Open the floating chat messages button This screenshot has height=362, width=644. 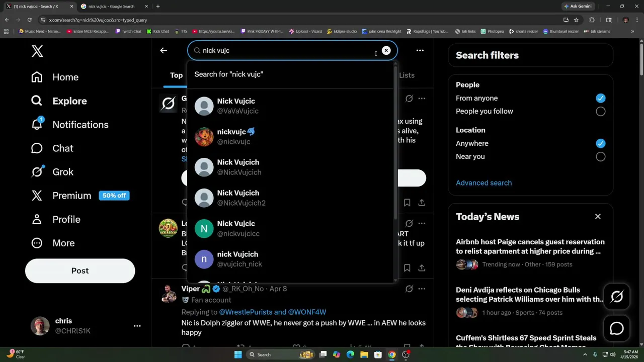(617, 329)
